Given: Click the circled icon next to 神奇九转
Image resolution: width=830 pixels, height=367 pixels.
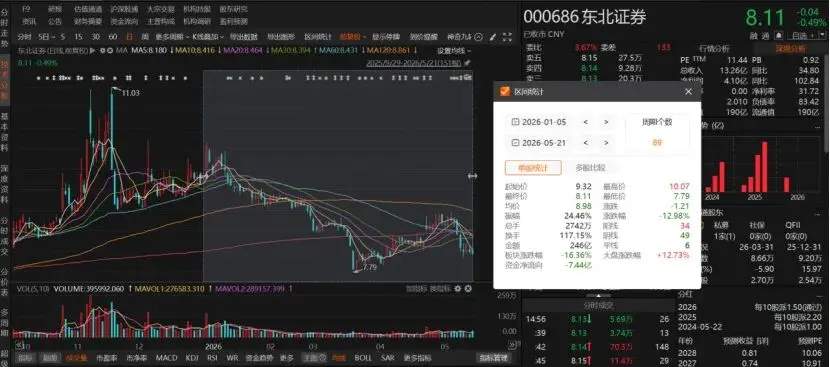Looking at the screenshot, I should (479, 37).
